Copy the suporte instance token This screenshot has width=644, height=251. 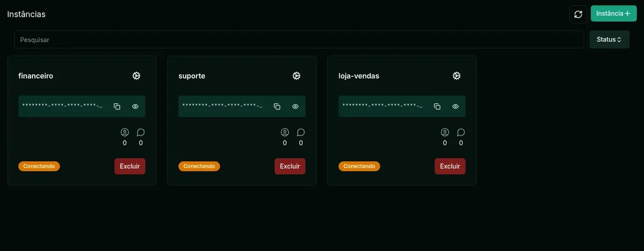tap(277, 106)
